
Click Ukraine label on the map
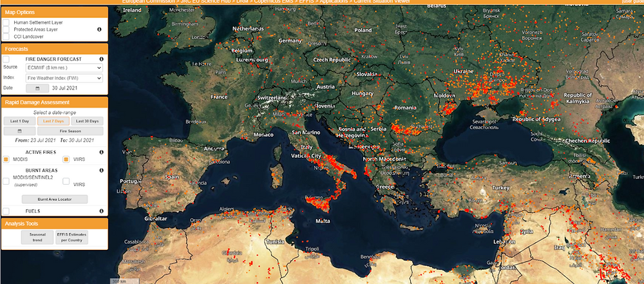(463, 71)
